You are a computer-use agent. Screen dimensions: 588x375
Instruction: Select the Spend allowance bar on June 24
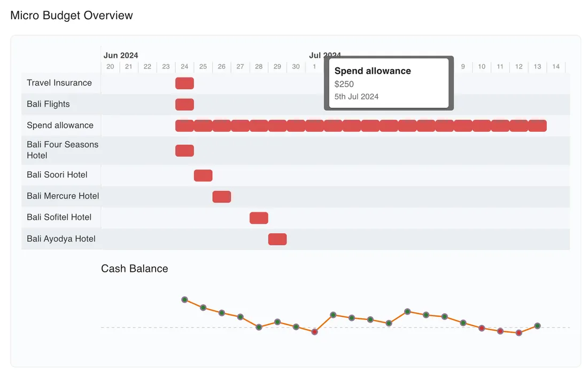point(184,126)
